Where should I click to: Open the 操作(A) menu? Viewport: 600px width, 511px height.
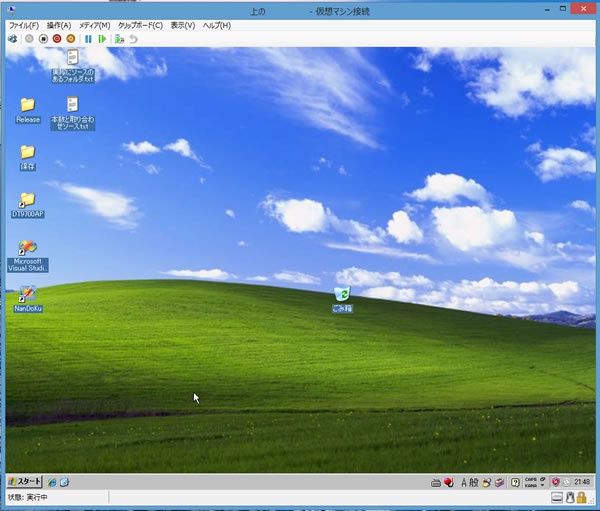coord(59,26)
